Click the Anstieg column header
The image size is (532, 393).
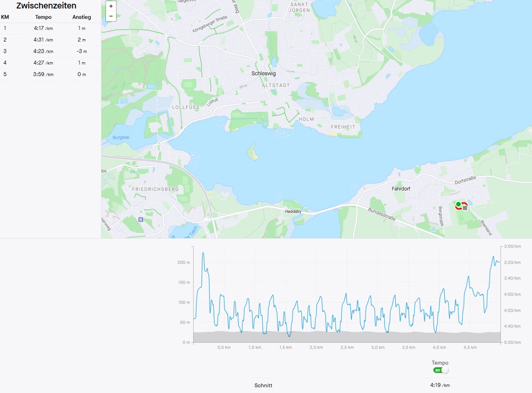81,17
